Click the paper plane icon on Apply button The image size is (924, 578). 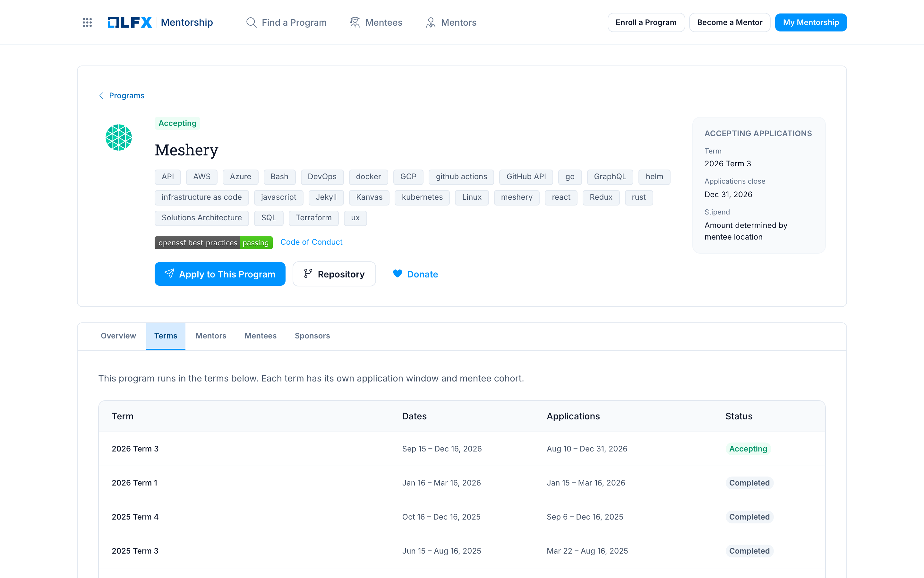point(169,274)
